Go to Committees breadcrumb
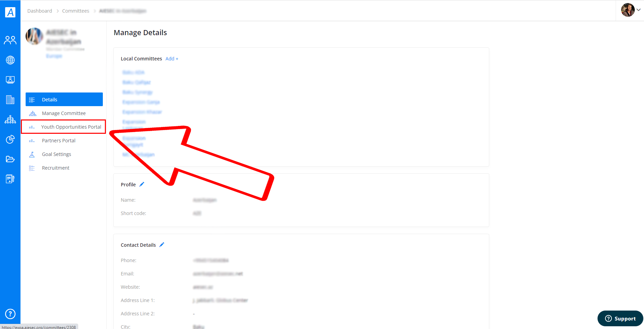 tap(76, 11)
